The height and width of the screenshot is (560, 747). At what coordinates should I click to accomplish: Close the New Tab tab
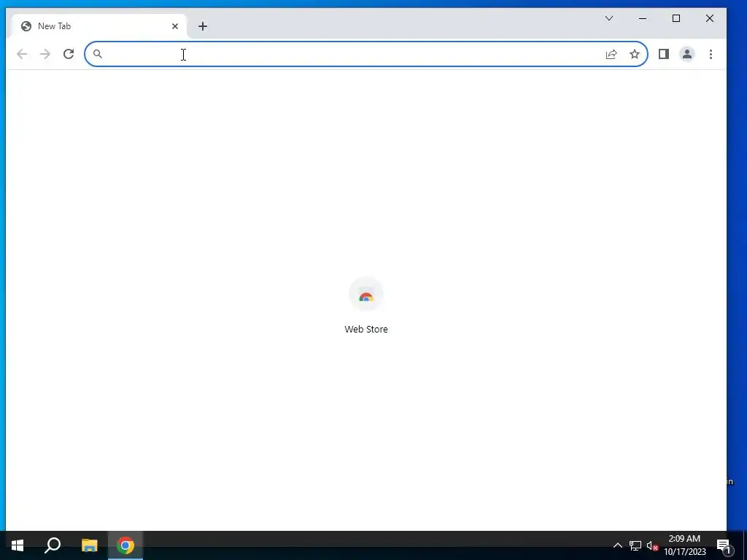[175, 26]
